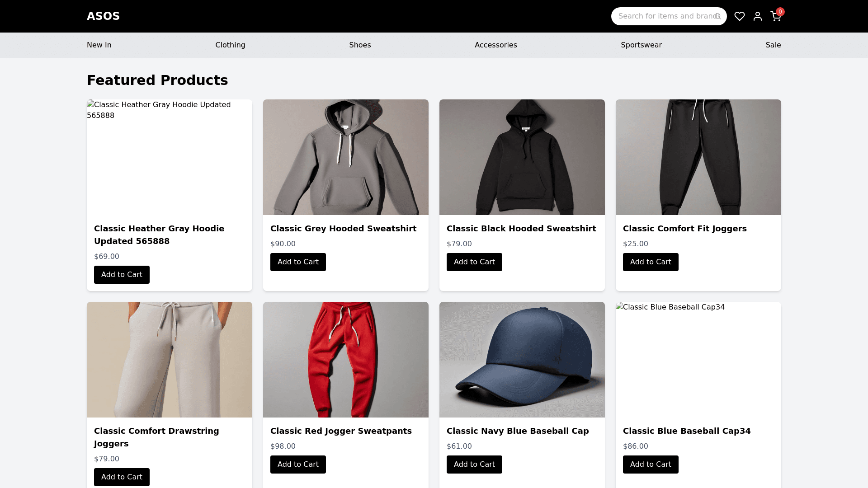Image resolution: width=868 pixels, height=488 pixels.
Task: Click the Classic Blue Baseball Cap34 title
Action: click(686, 431)
